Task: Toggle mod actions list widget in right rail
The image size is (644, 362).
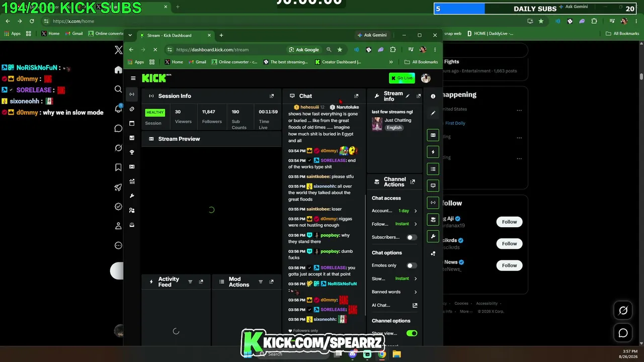Action: [x=433, y=169]
